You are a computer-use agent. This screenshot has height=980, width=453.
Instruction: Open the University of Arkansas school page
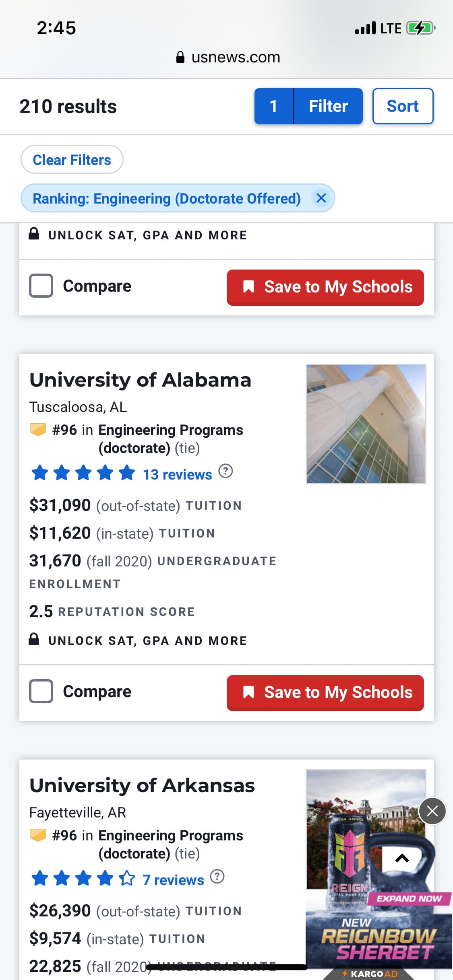[142, 786]
